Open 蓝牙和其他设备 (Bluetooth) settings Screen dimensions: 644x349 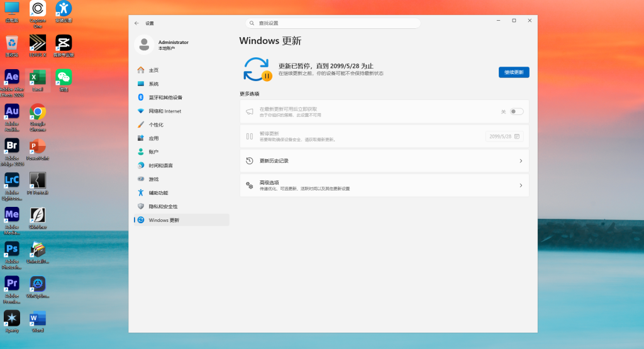pos(182,97)
